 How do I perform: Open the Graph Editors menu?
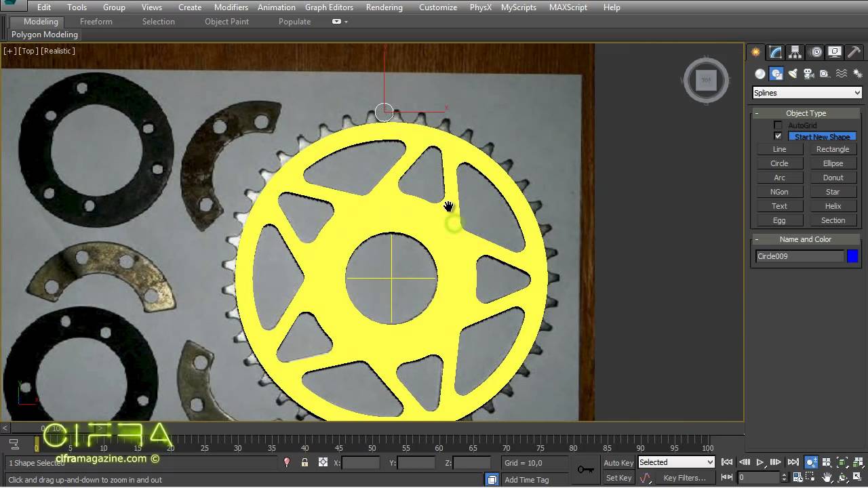[x=329, y=7]
